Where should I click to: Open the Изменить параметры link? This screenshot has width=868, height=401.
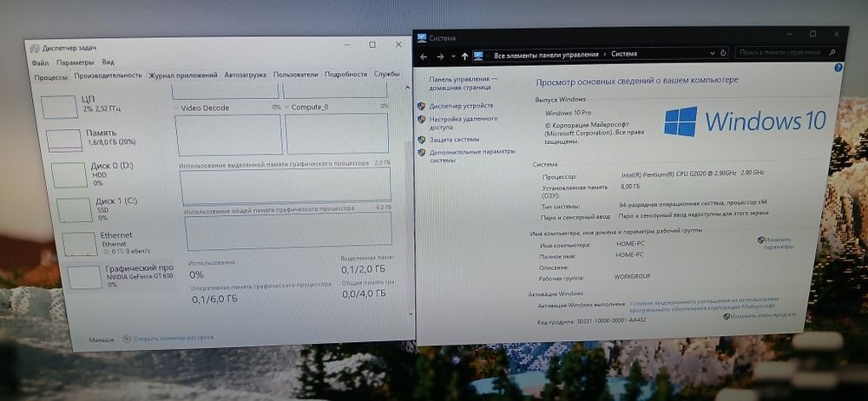click(x=779, y=243)
